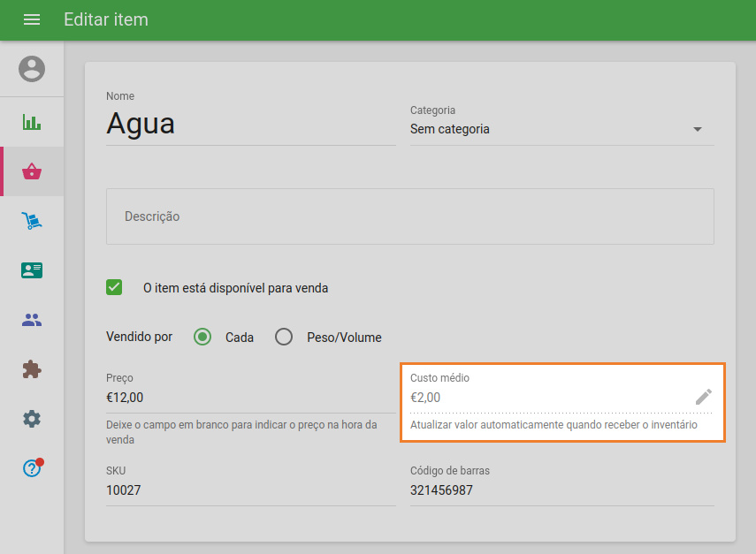Edit the Preço field showing €12,00

[250, 398]
